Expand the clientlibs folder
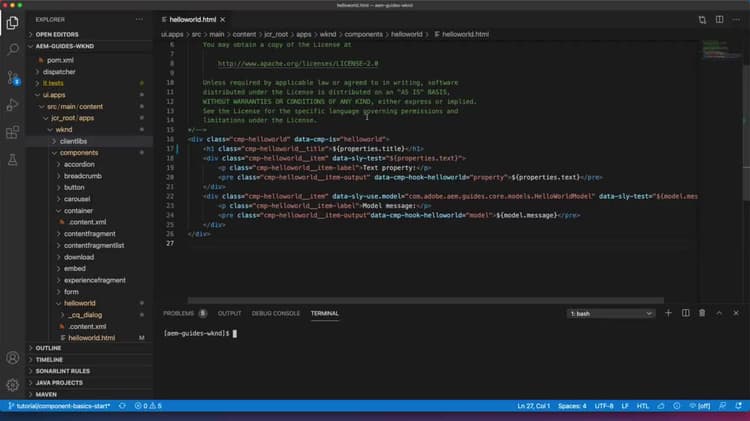 point(73,141)
